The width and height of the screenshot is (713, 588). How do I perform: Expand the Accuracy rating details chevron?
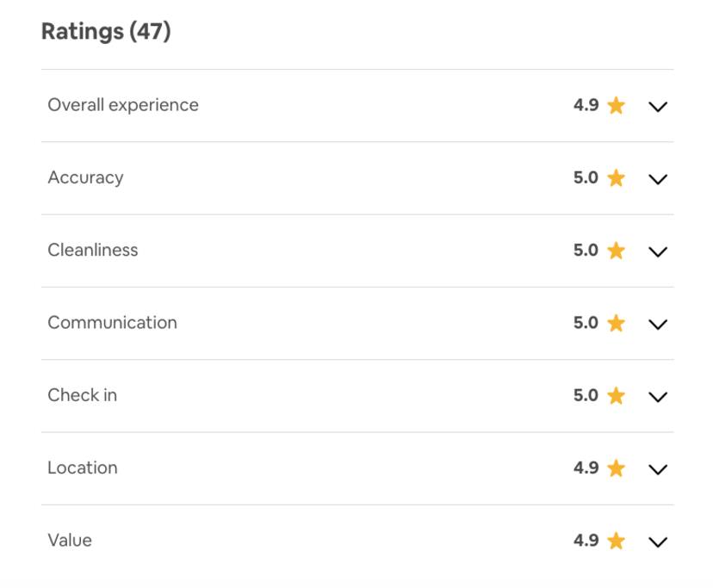pyautogui.click(x=658, y=179)
